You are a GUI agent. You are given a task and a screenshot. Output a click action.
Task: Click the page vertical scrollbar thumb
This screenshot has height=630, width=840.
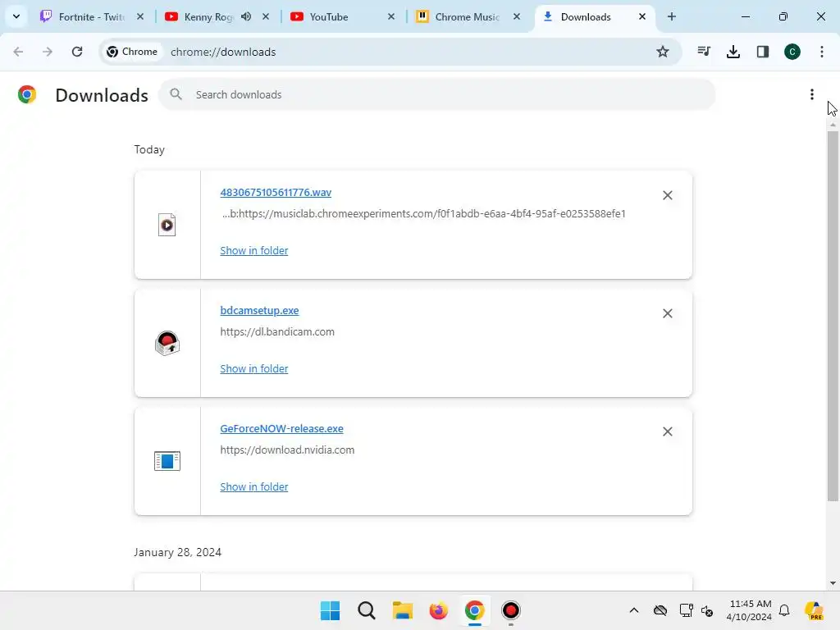833,316
